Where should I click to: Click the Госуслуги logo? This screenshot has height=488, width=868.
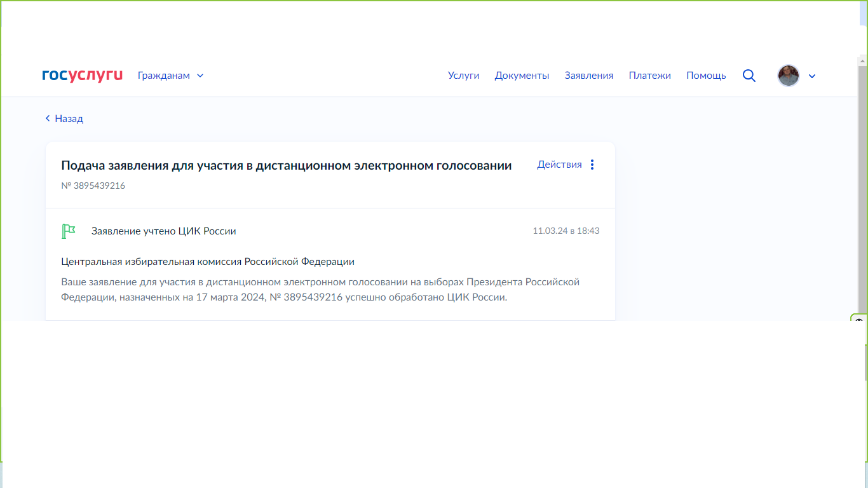[x=83, y=76]
